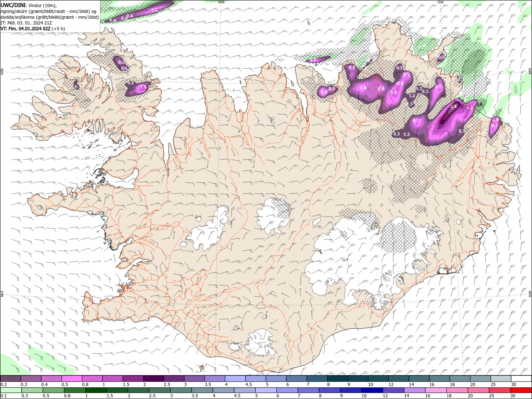Click the 'slydda/snjókoma' legend description line
This screenshot has height=399, width=532.
click(49, 17)
